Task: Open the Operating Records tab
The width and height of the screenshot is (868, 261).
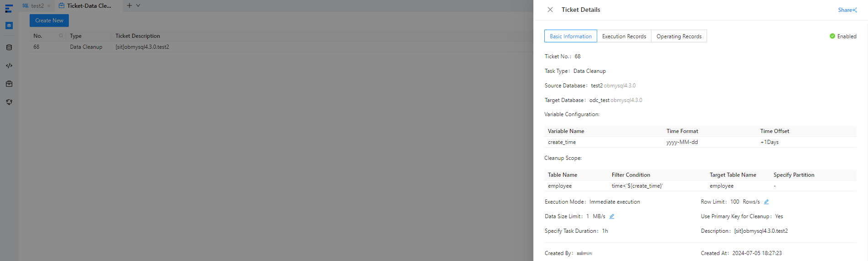Action: click(x=678, y=36)
